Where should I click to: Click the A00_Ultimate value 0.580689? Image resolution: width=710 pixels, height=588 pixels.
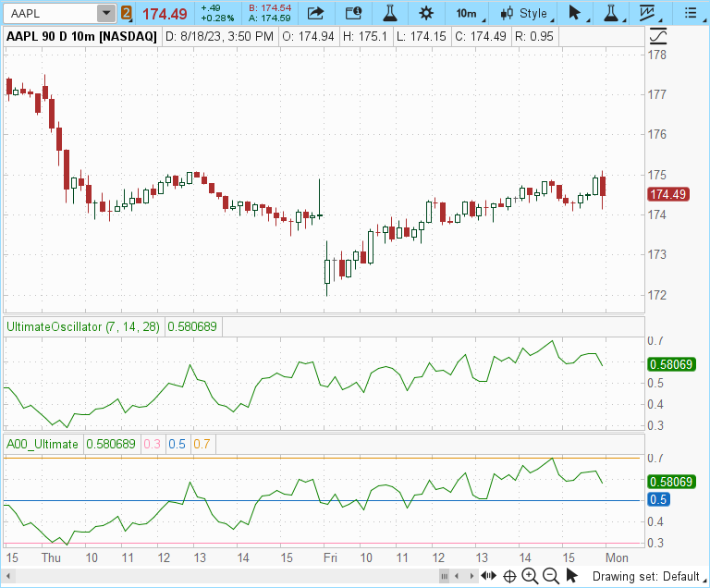[x=111, y=444]
